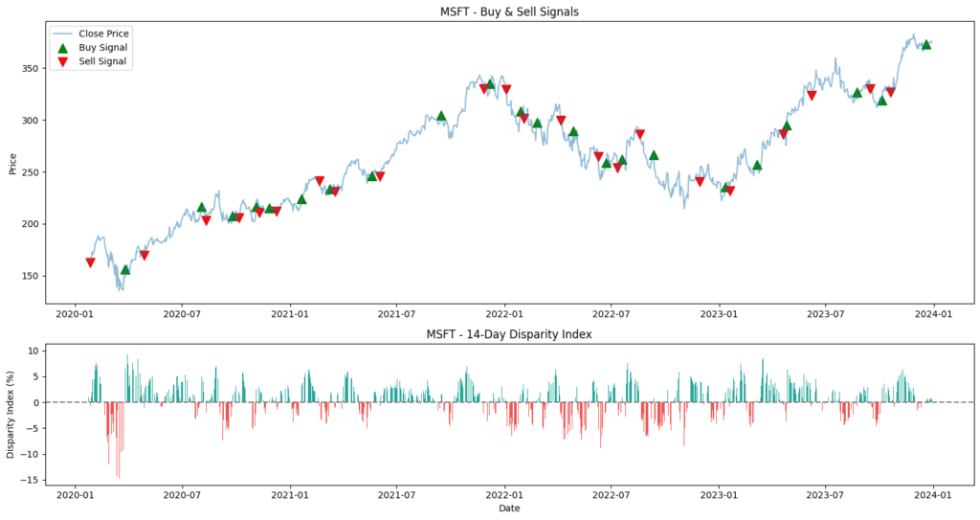Click the 2022-01 date tick under price chart
The image size is (980, 520).
[504, 313]
